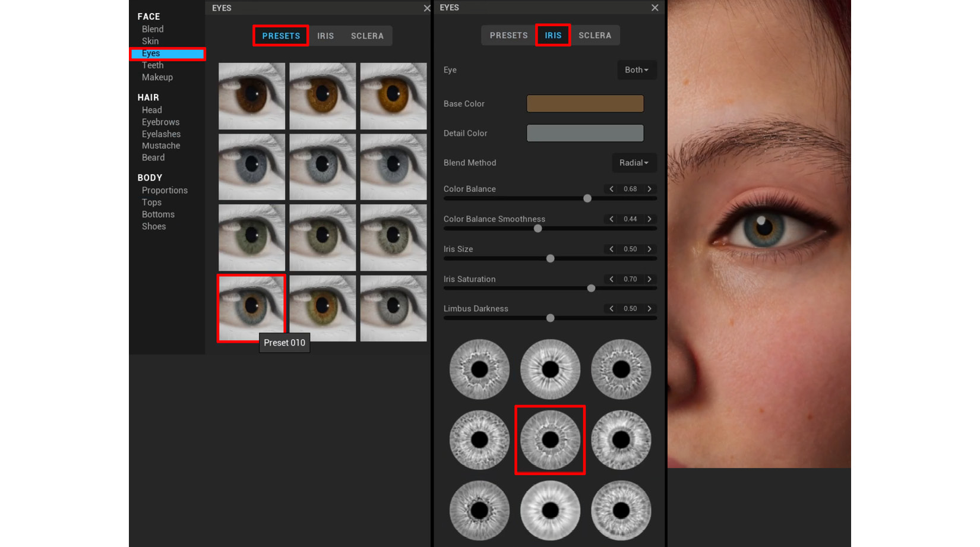Choose the hazel eye preset, bottom row middle

click(323, 308)
